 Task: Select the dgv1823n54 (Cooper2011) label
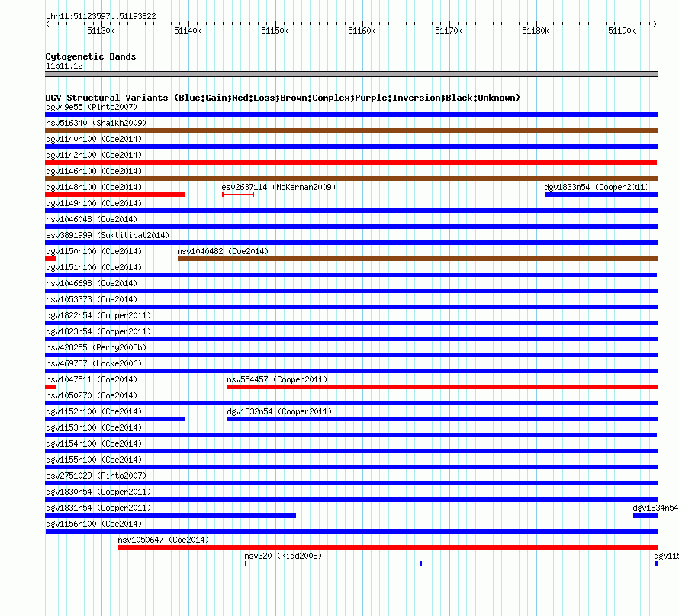pyautogui.click(x=98, y=331)
